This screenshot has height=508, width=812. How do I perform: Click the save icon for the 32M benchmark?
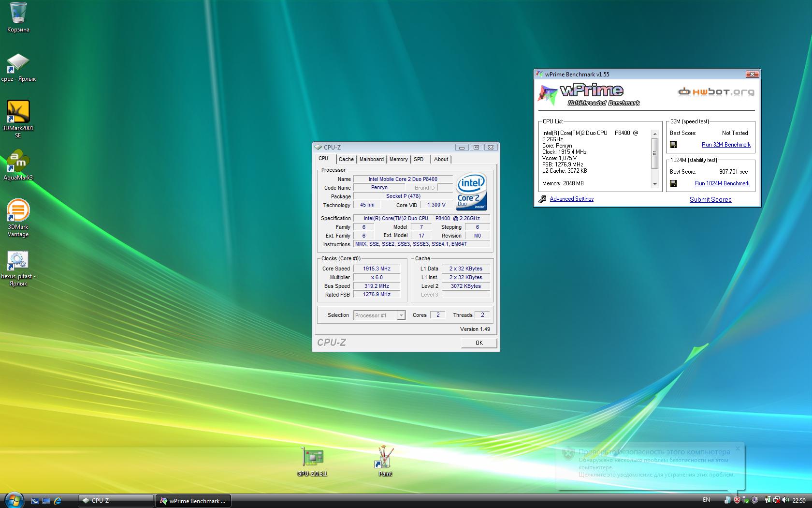tap(673, 145)
